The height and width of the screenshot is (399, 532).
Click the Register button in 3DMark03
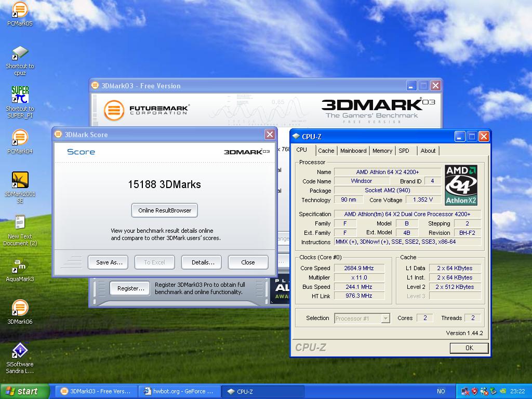[130, 288]
